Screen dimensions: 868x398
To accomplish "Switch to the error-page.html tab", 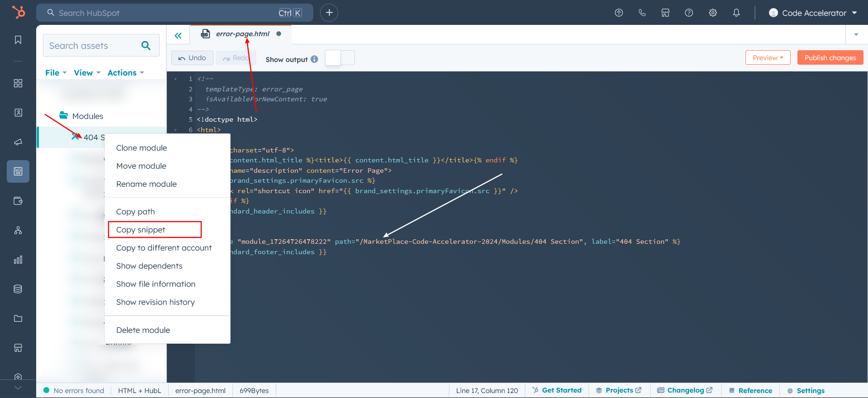I will tap(242, 34).
